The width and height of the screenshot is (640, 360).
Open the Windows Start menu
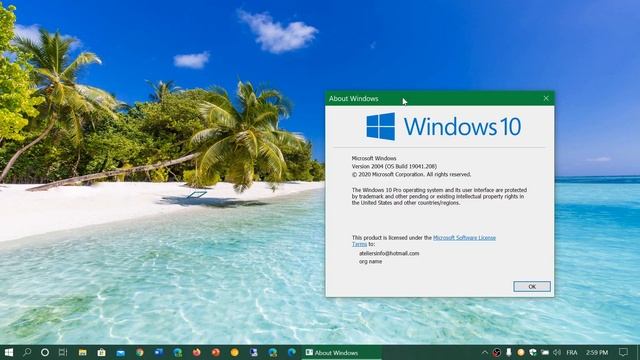pyautogui.click(x=9, y=352)
